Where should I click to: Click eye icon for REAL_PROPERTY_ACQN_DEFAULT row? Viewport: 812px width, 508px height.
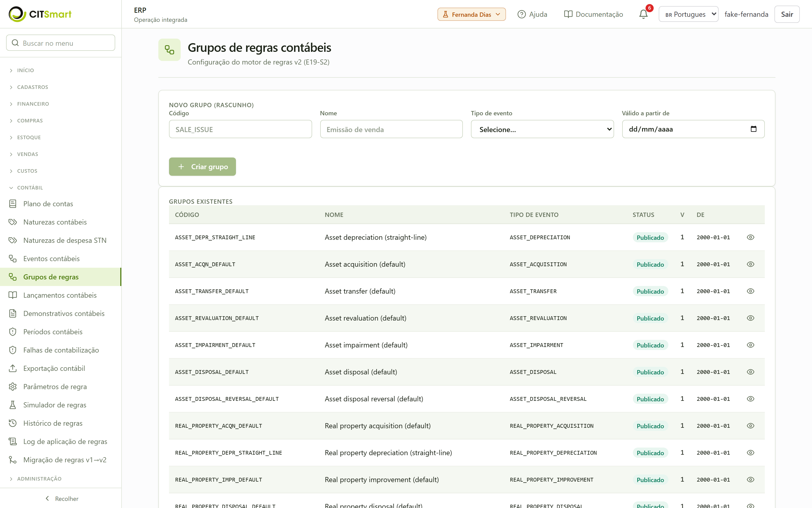(751, 426)
